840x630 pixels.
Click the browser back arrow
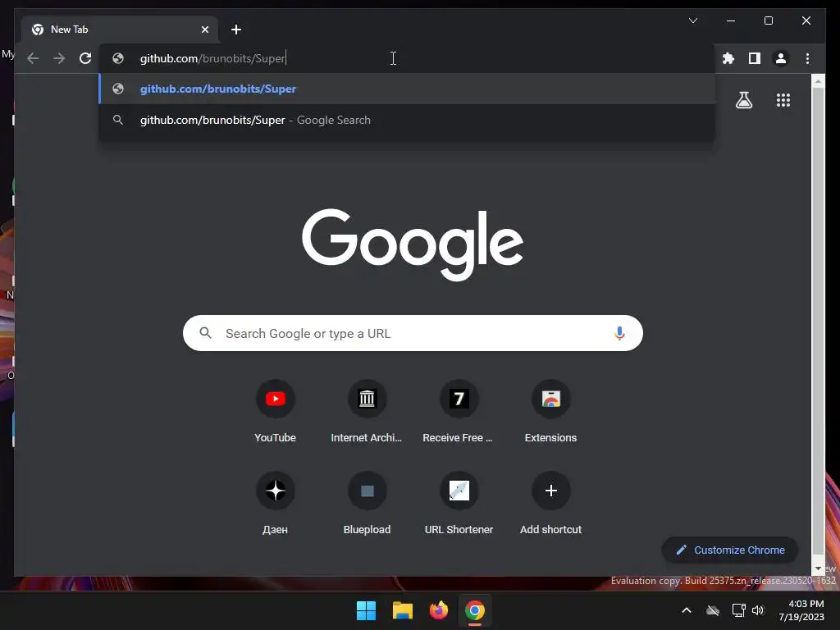pos(33,58)
